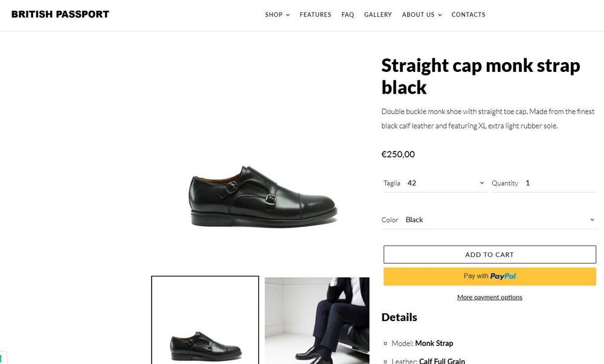Select the seated model thumbnail
This screenshot has width=604, height=364.
click(x=316, y=320)
